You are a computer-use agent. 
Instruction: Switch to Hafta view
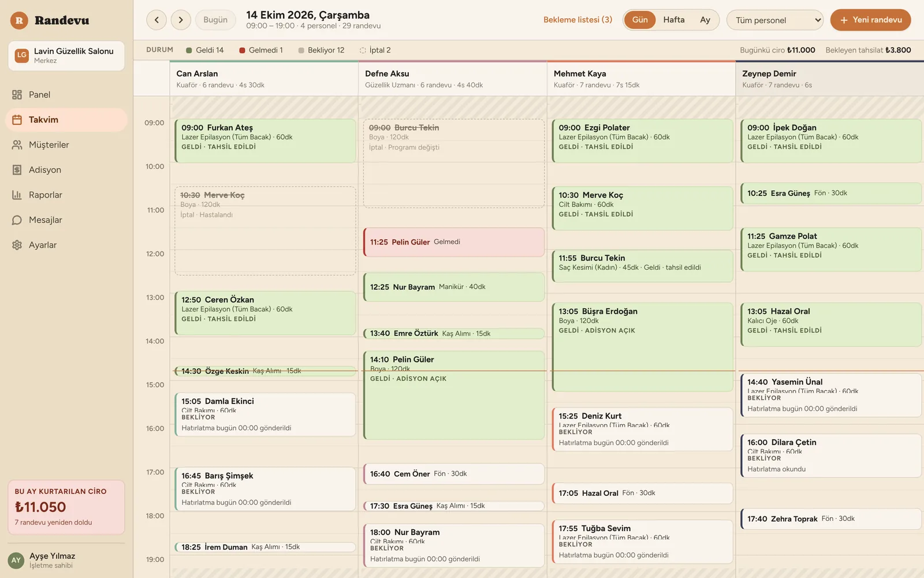[x=674, y=20]
